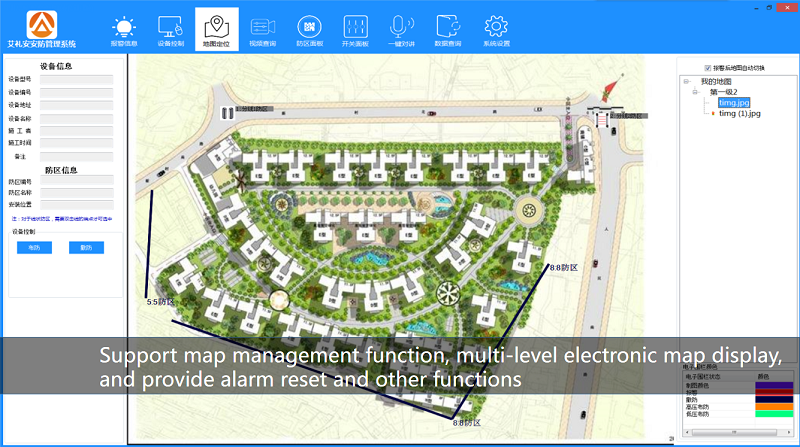Click the 防区编号 zone number field
Screen dimensions: 800x447
click(x=77, y=181)
